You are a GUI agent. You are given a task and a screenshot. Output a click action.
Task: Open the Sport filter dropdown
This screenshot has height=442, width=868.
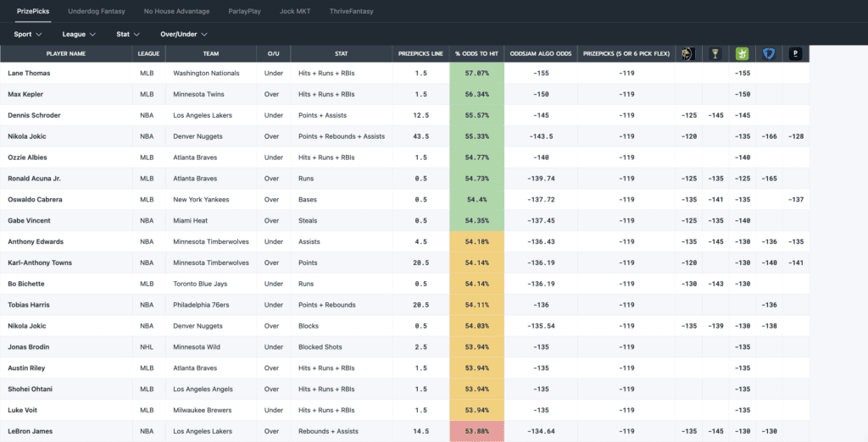[x=28, y=35]
